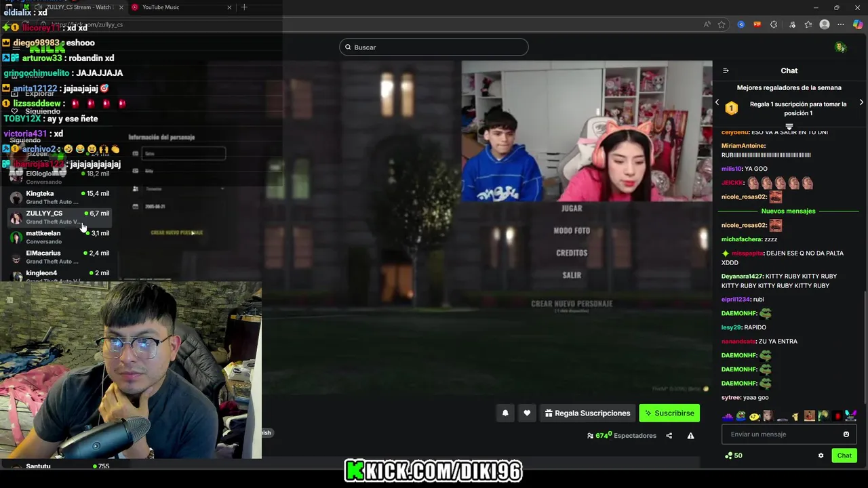Click username JEICKK in chat
Image resolution: width=868 pixels, height=488 pixels.
tap(732, 183)
